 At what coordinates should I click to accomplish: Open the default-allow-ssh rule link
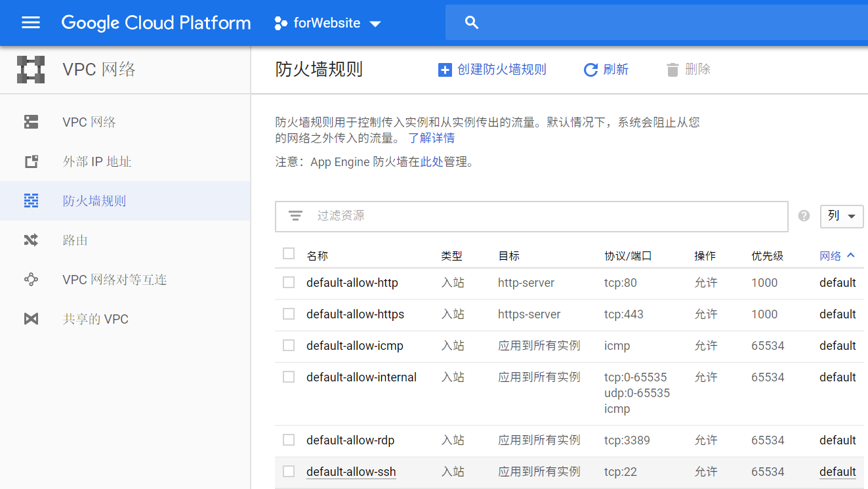[351, 472]
